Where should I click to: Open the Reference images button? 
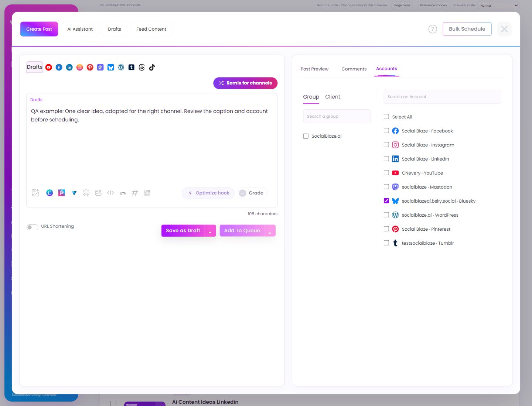(433, 5)
